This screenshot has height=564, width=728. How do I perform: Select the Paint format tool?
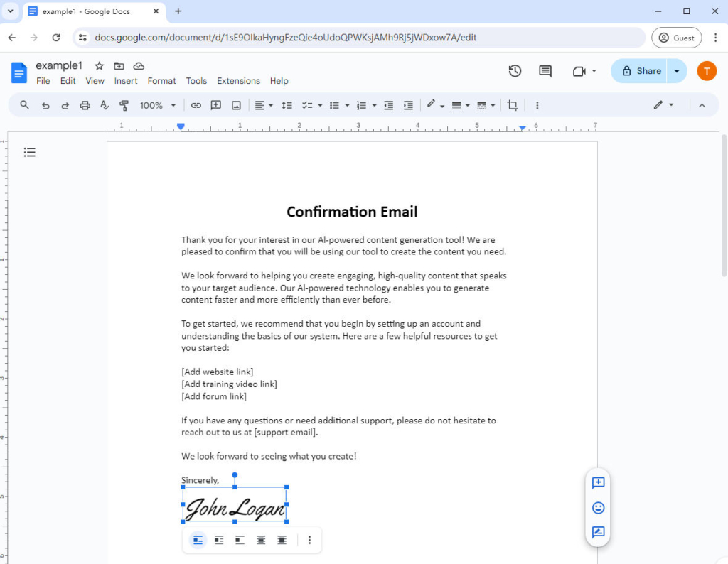pos(124,105)
